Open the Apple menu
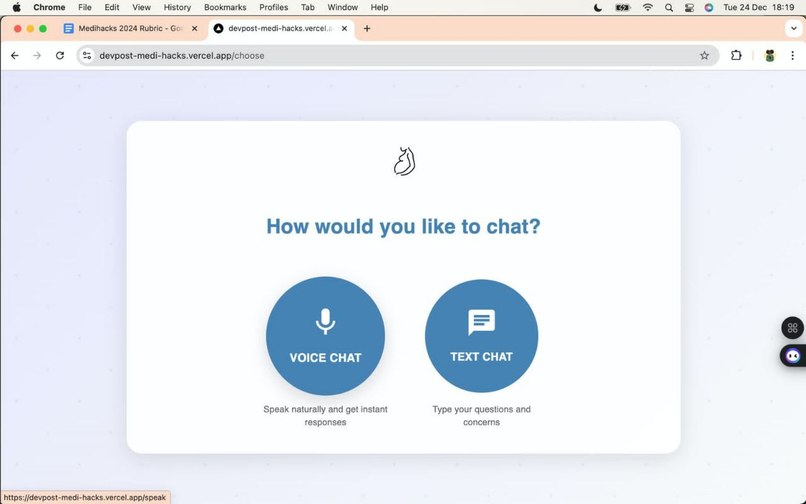Viewport: 806px width, 504px height. pyautogui.click(x=16, y=7)
